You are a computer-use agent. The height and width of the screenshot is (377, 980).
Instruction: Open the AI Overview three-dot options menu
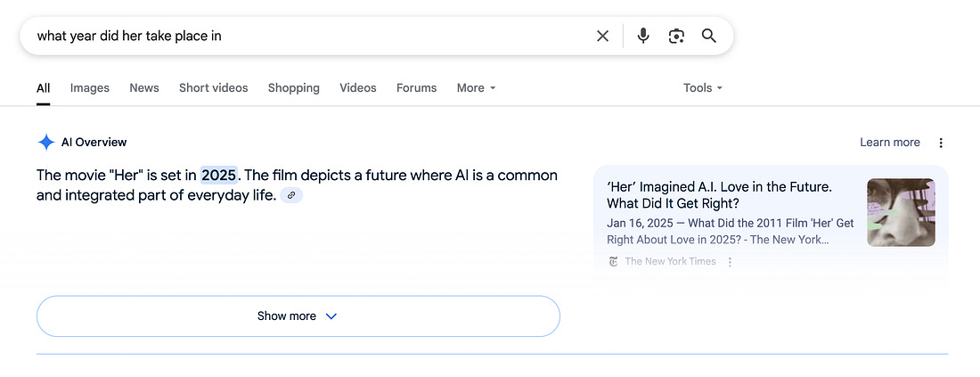pyautogui.click(x=941, y=143)
